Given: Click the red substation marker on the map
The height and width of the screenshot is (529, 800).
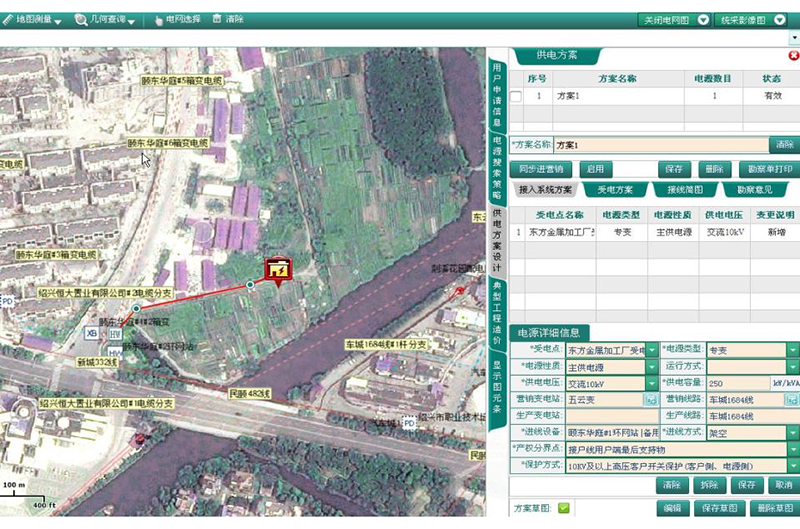Looking at the screenshot, I should point(277,270).
